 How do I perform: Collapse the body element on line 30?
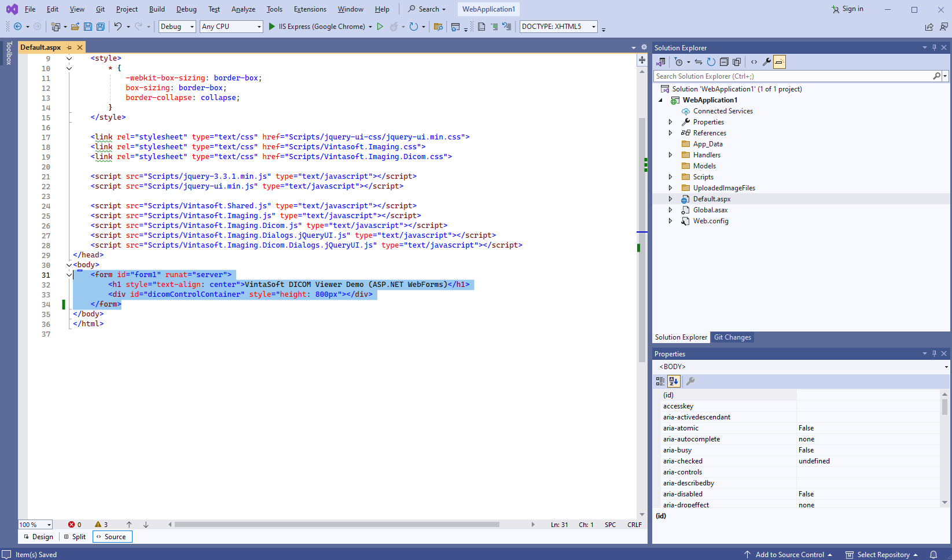[x=69, y=265]
